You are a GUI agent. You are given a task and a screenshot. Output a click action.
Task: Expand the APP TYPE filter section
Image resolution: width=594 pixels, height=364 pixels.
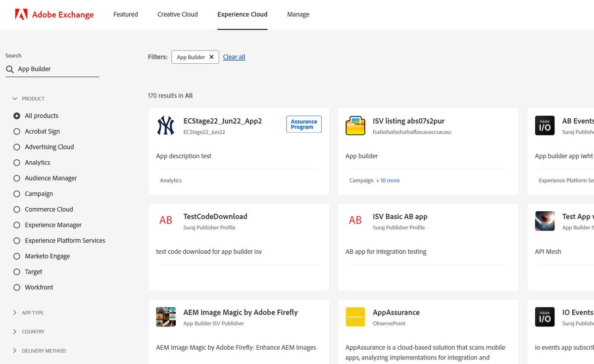point(15,313)
